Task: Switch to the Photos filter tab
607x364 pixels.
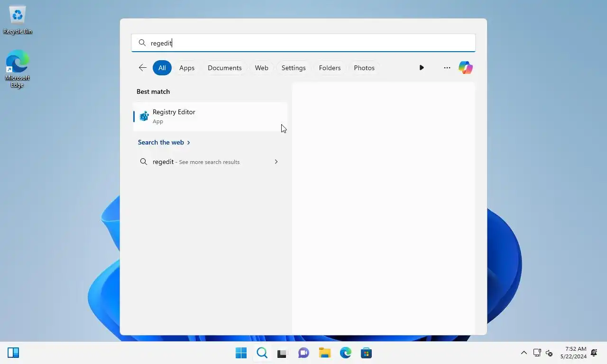Action: (364, 68)
